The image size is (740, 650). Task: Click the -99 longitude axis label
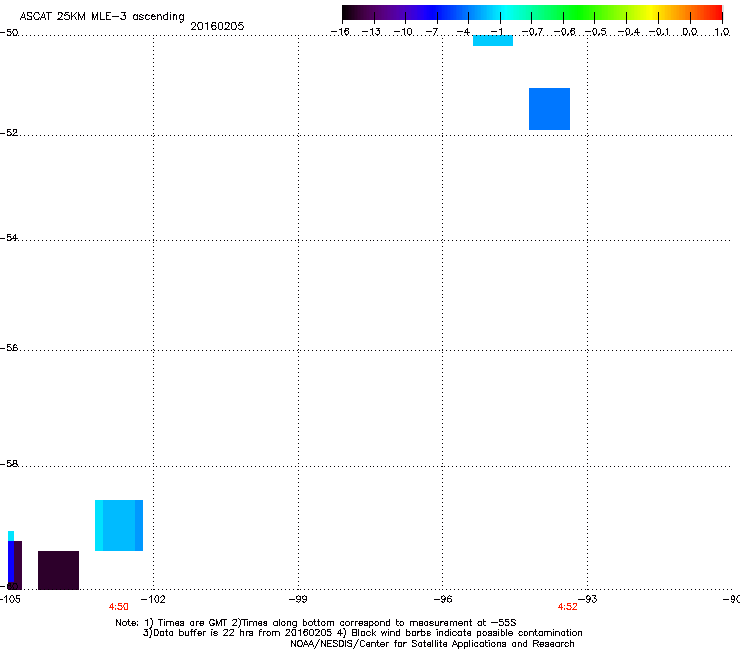tap(298, 599)
